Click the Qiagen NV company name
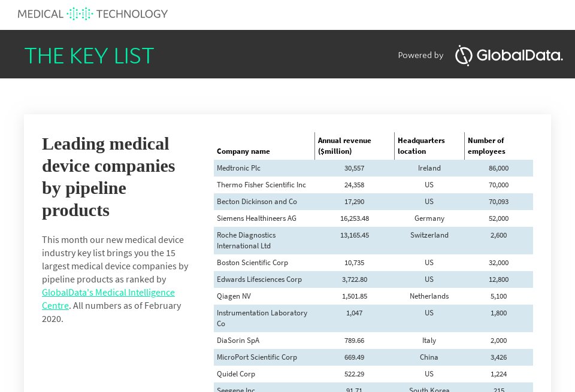This screenshot has width=575, height=392. (234, 296)
